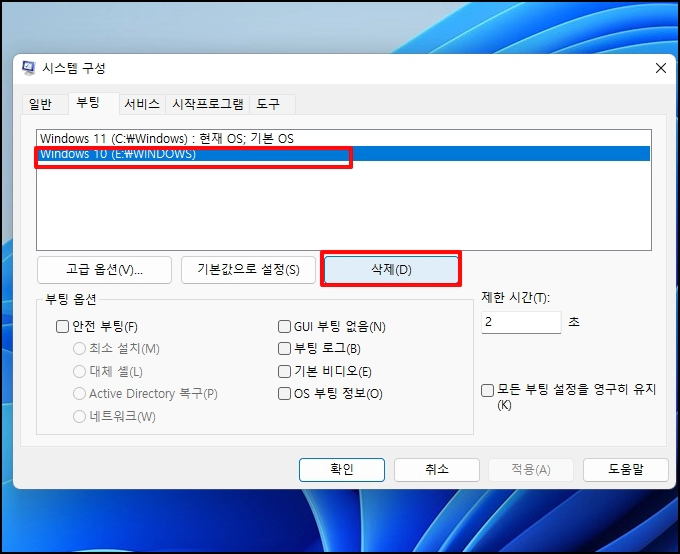Check the GUI 부팅 없음(N) checkbox
The image size is (680, 554).
coord(284,326)
